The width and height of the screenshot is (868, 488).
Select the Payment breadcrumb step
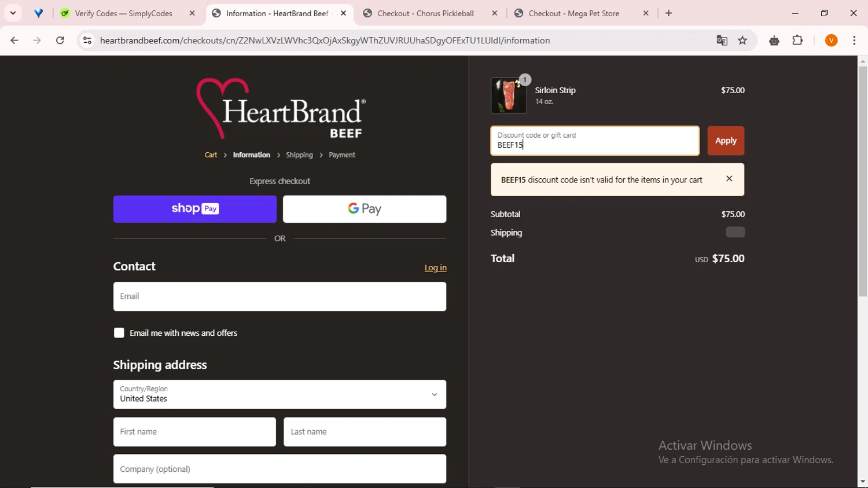342,155
